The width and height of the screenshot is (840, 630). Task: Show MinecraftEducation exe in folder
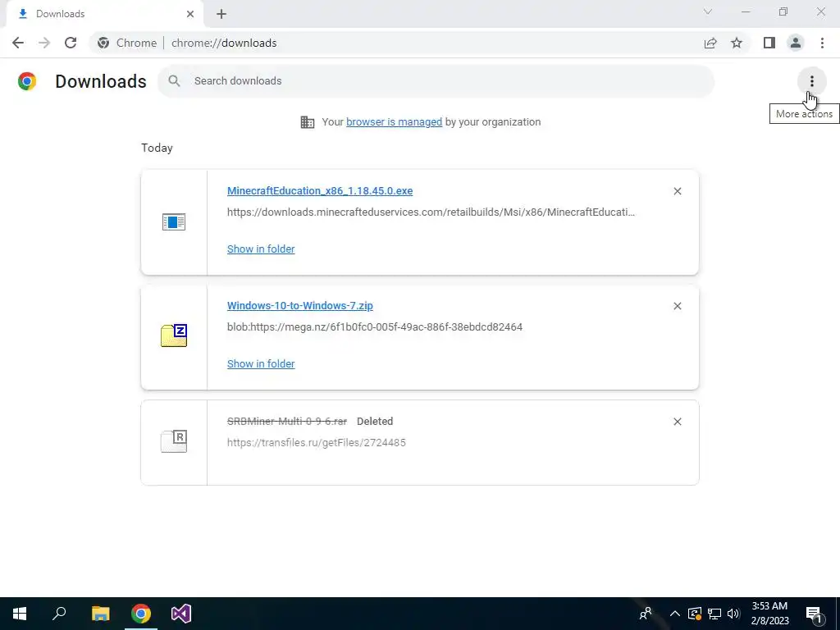click(261, 249)
